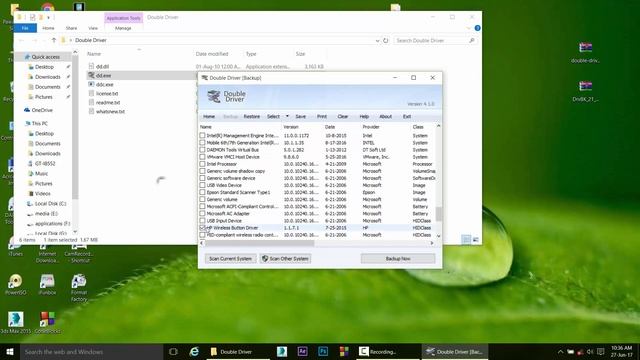Check the Intel Processor driver checkbox
The height and width of the screenshot is (360, 640).
[x=202, y=164]
